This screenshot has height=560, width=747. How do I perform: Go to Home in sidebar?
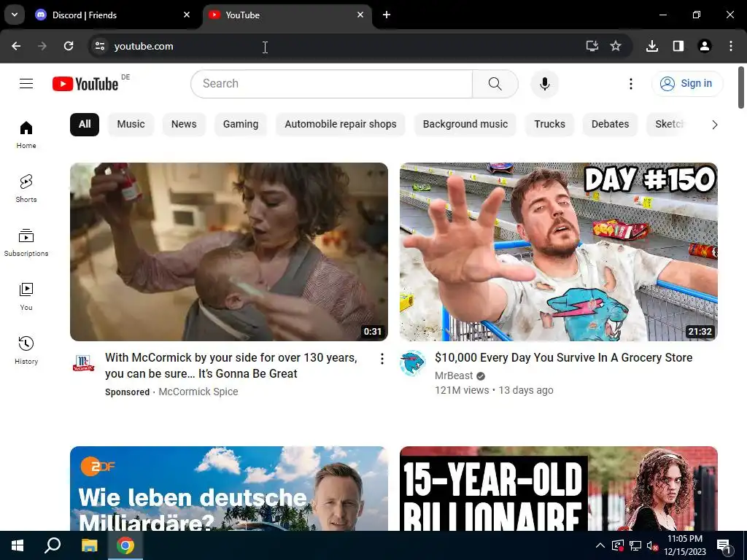(x=26, y=135)
